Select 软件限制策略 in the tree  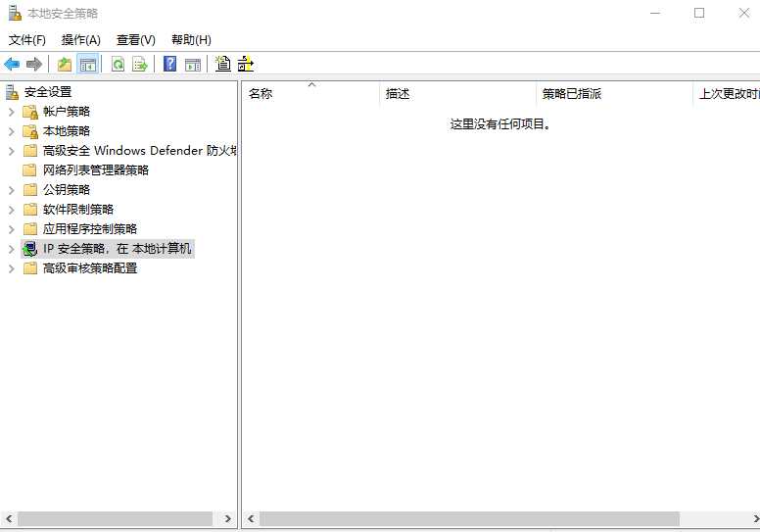click(78, 210)
